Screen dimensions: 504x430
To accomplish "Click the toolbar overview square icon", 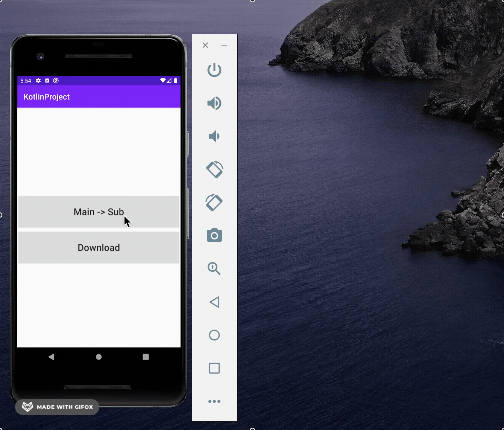I will (214, 368).
